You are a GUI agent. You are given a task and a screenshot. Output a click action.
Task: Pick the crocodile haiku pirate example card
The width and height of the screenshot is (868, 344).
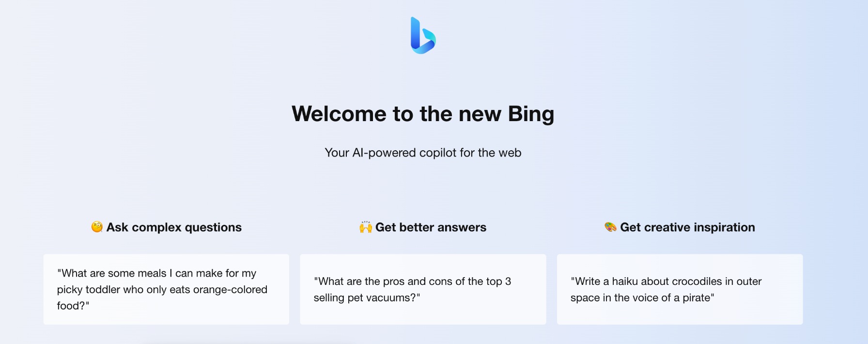pyautogui.click(x=680, y=289)
